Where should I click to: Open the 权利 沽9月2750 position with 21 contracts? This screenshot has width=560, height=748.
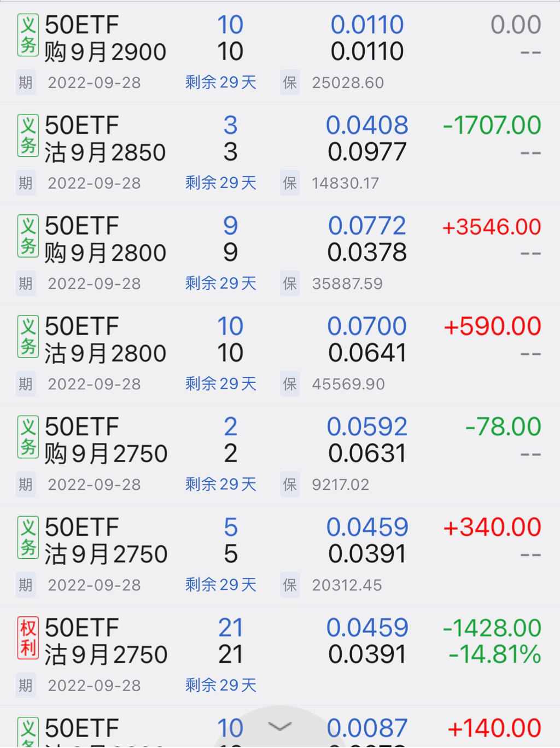[x=106, y=641]
